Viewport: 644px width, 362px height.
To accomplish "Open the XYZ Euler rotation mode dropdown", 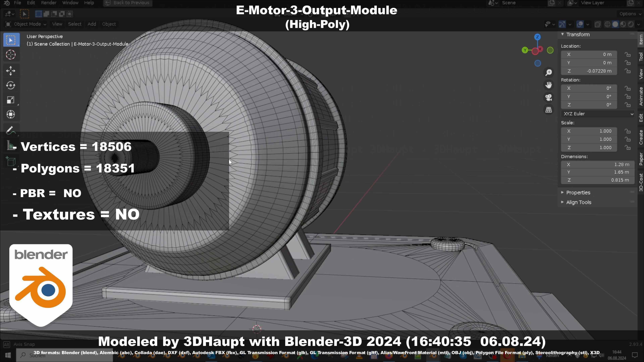I will (598, 114).
